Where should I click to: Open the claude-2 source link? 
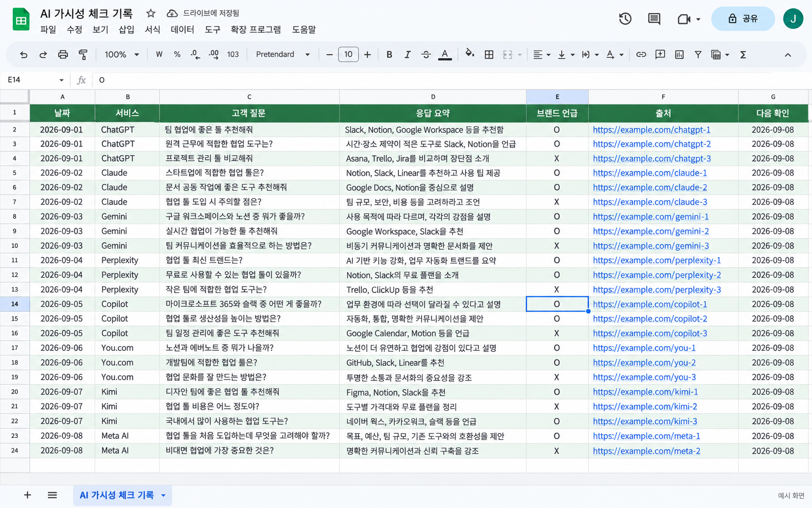click(650, 187)
